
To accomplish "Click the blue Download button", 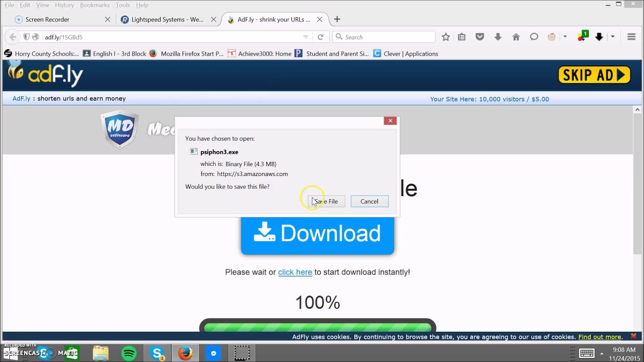I will click(317, 234).
